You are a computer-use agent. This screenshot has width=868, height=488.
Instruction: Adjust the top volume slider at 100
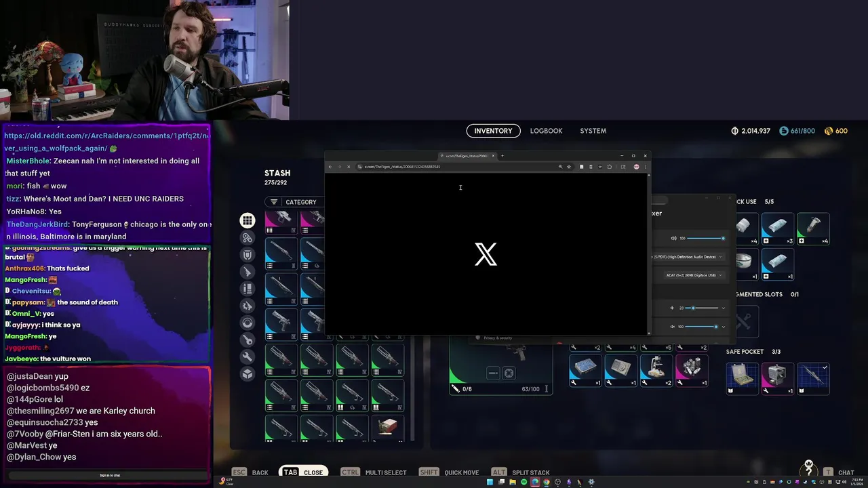click(x=707, y=239)
